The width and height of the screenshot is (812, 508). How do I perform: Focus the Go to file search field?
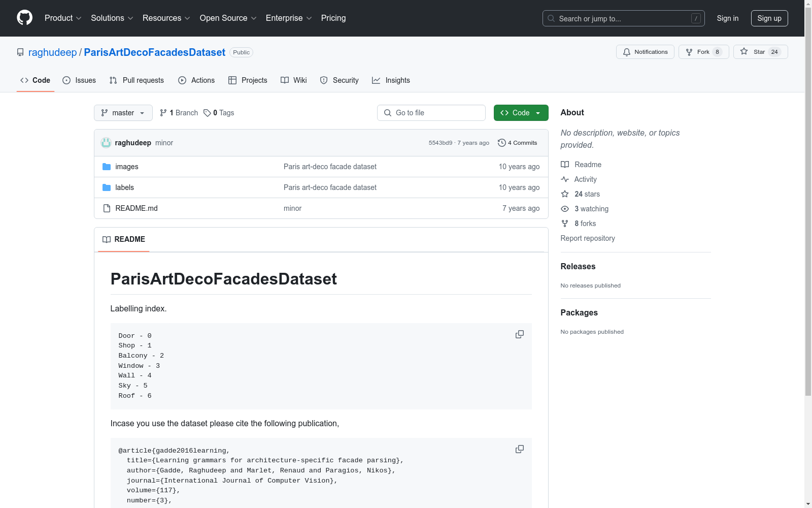(431, 113)
